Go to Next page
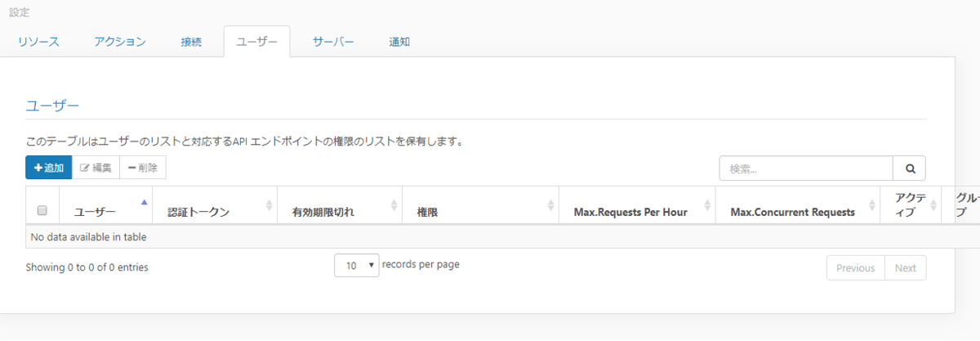This screenshot has height=341, width=980. pyautogui.click(x=906, y=268)
